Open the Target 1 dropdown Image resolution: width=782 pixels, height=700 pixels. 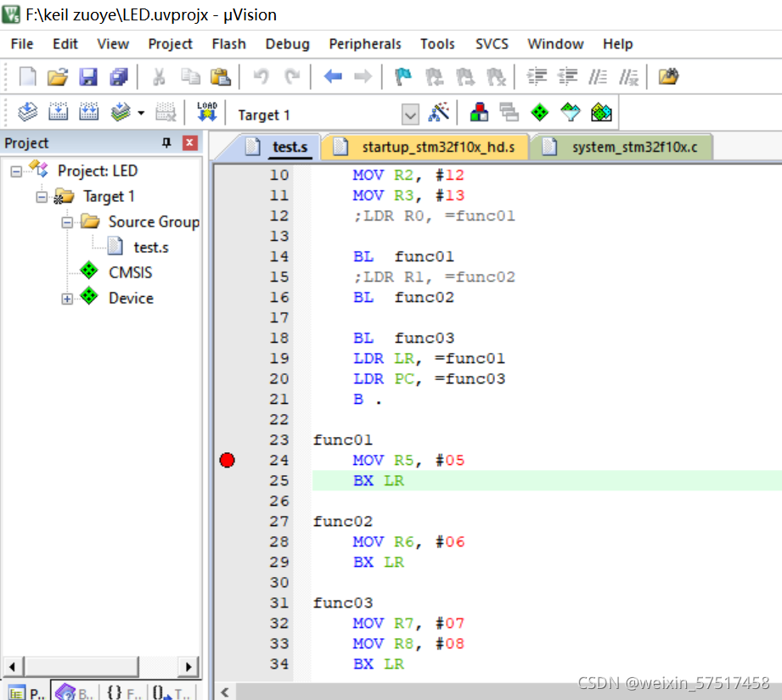point(410,115)
